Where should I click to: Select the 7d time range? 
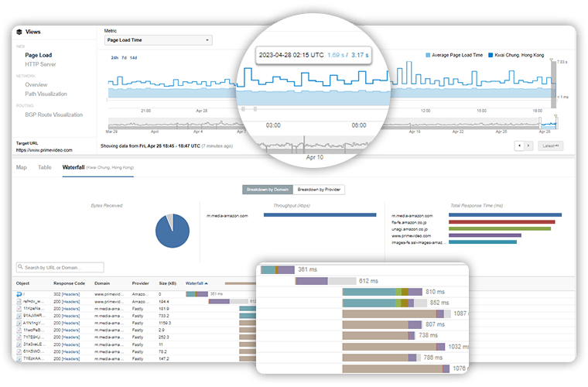coord(124,57)
